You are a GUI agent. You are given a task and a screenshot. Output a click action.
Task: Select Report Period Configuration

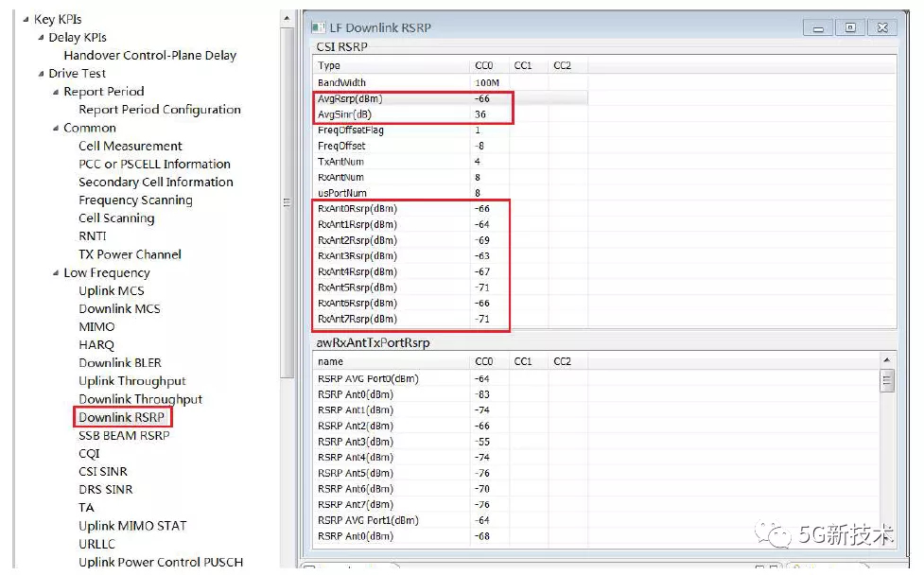[160, 110]
